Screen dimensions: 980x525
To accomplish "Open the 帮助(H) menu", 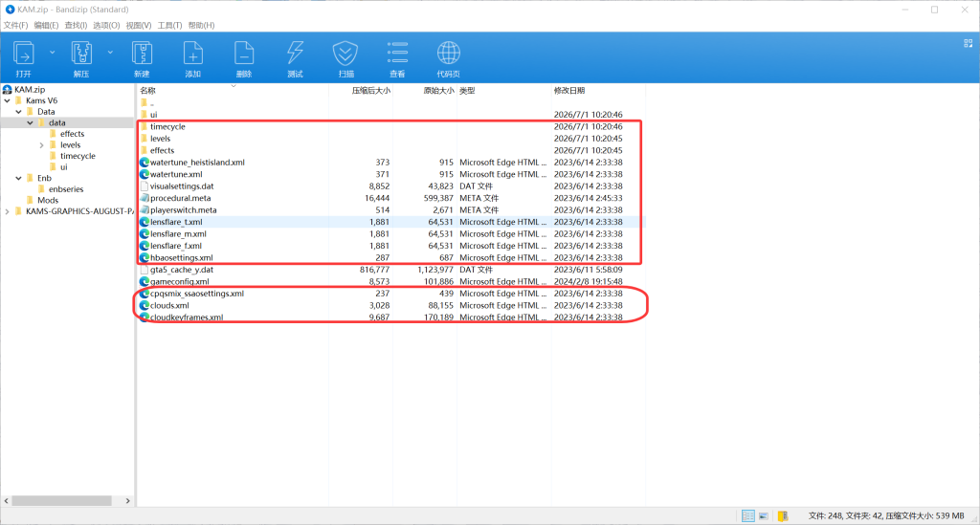I will 201,25.
